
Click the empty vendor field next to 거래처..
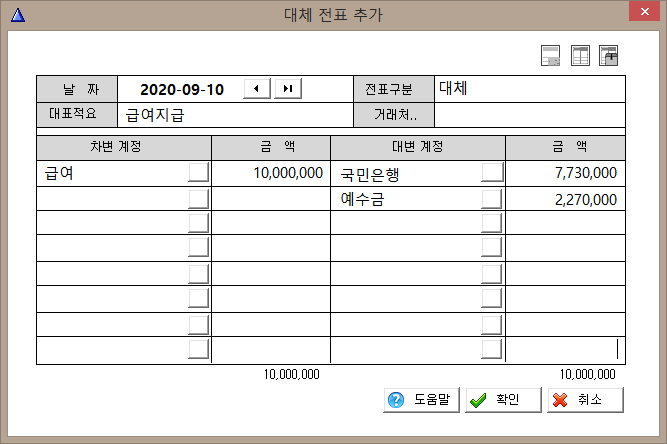click(530, 115)
